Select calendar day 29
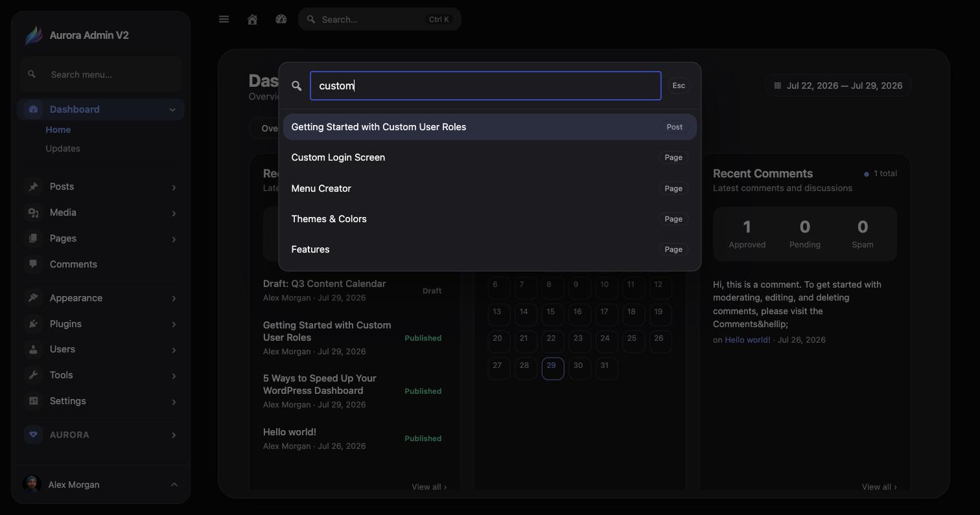 pos(553,368)
